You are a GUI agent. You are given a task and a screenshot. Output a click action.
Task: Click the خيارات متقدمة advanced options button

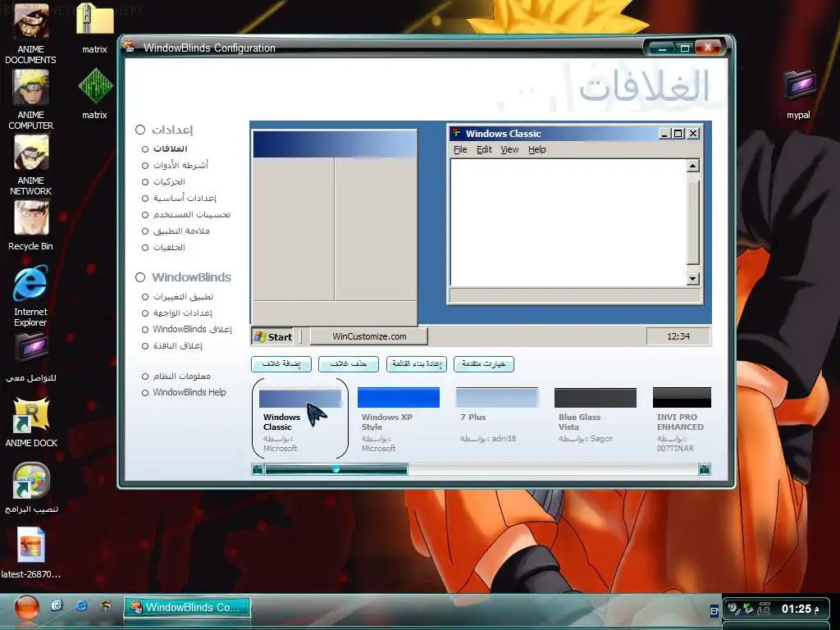[x=484, y=364]
